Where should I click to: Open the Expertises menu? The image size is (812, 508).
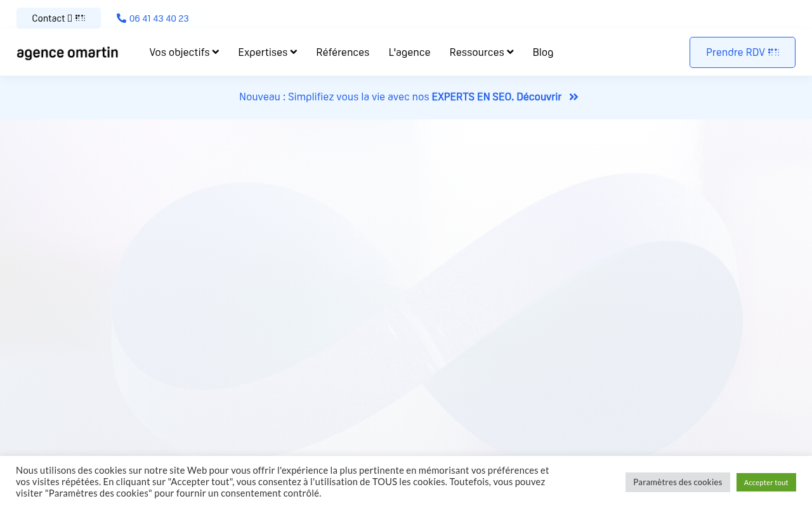tap(268, 52)
